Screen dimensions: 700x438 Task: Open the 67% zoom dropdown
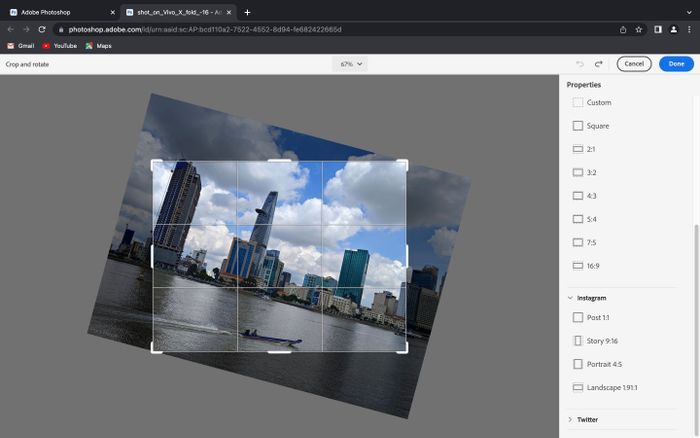click(350, 64)
